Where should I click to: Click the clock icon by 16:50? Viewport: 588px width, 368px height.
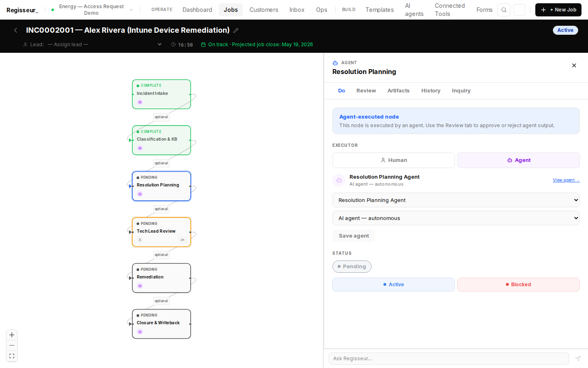[174, 45]
